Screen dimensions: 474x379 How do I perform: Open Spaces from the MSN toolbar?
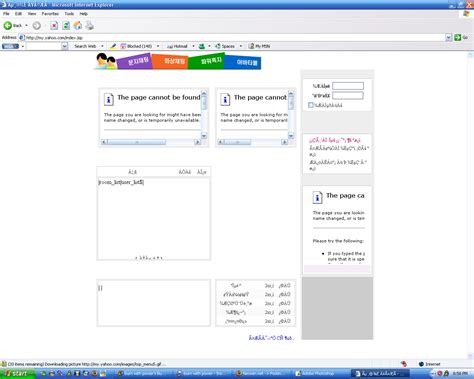(x=225, y=46)
